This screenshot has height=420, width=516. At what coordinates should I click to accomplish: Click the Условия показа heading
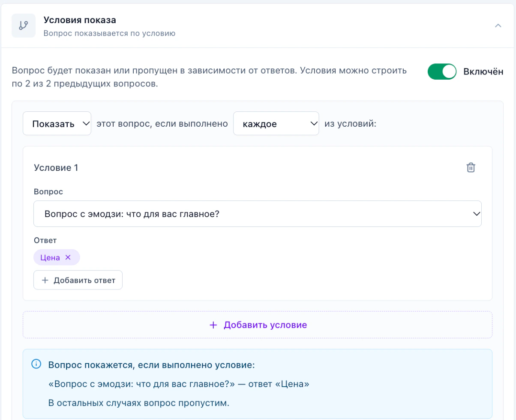(80, 20)
